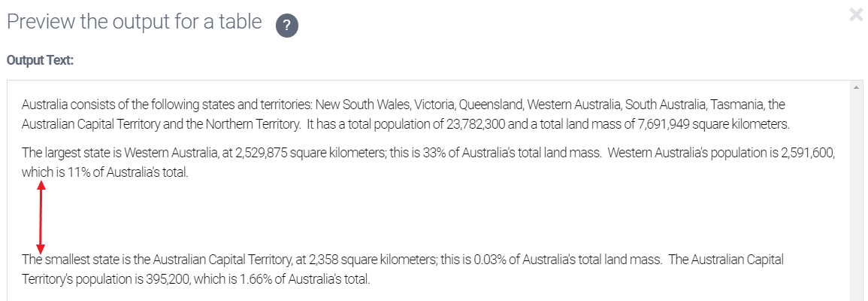Click the "Preview the output for a table" heading
The image size is (868, 301).
(134, 22)
